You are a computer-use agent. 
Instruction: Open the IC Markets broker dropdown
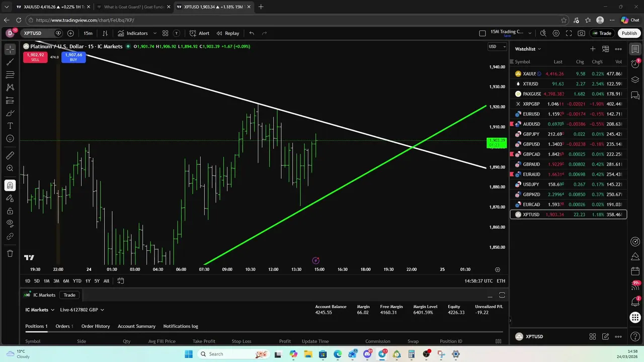click(x=40, y=310)
